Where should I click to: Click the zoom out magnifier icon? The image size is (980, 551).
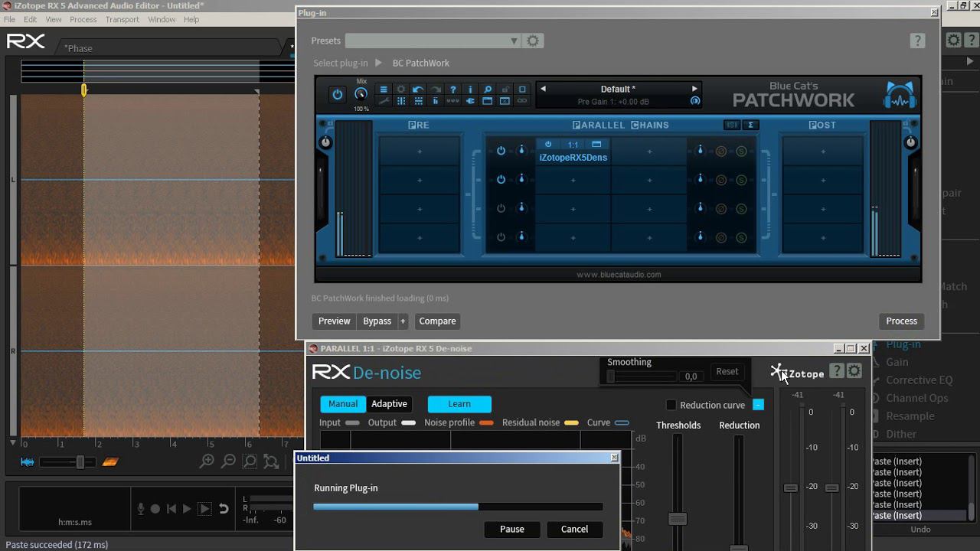(x=228, y=461)
